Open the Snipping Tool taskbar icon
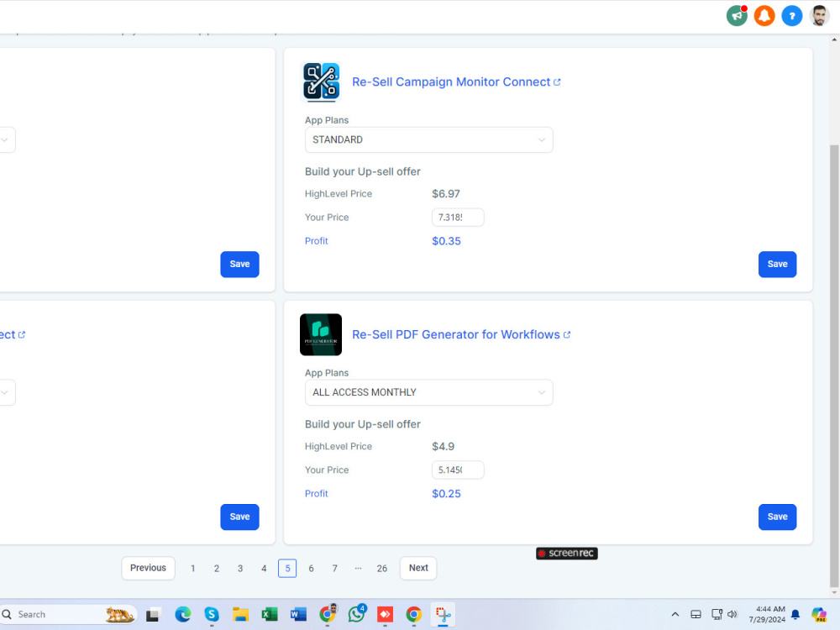 click(x=443, y=615)
